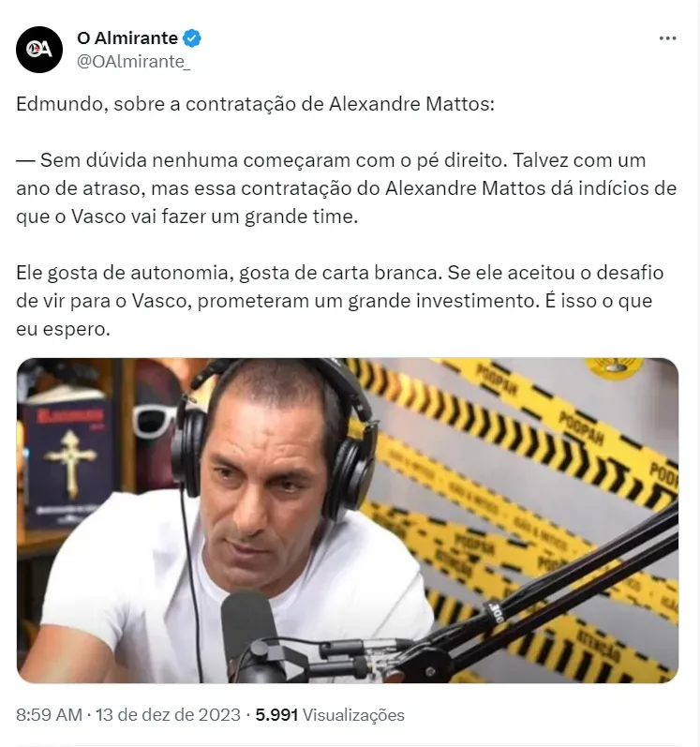Click the white sunglasses in the photo
The height and width of the screenshot is (747, 700).
click(155, 419)
